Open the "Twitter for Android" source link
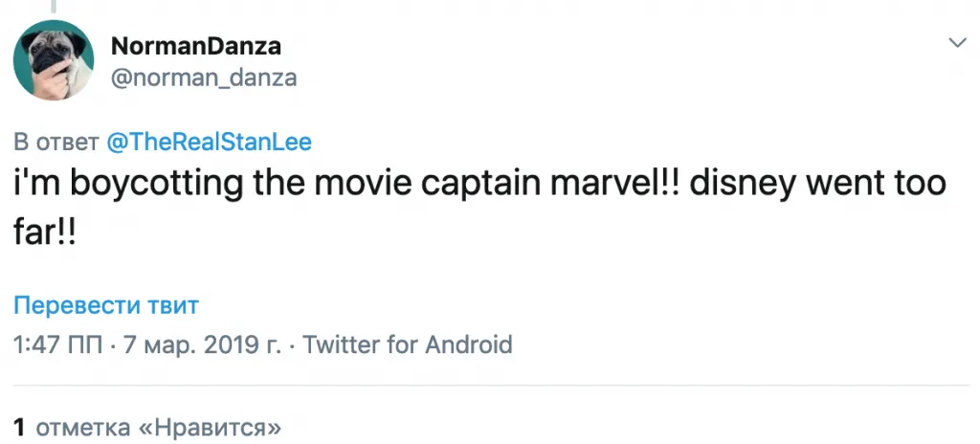The height and width of the screenshot is (444, 980). [x=408, y=344]
